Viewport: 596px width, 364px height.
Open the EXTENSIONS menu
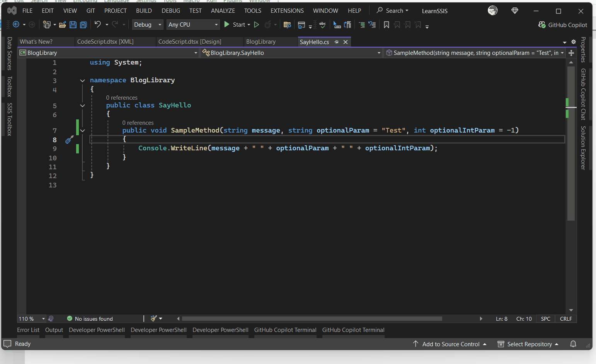287,11
